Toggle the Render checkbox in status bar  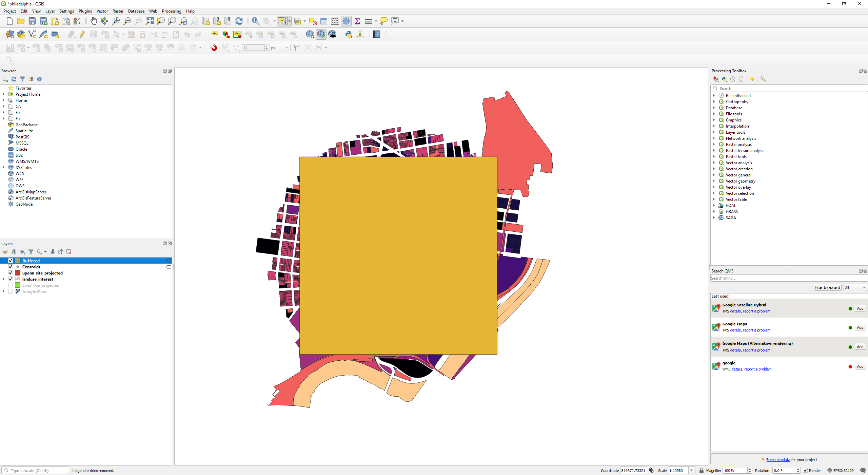tap(805, 471)
